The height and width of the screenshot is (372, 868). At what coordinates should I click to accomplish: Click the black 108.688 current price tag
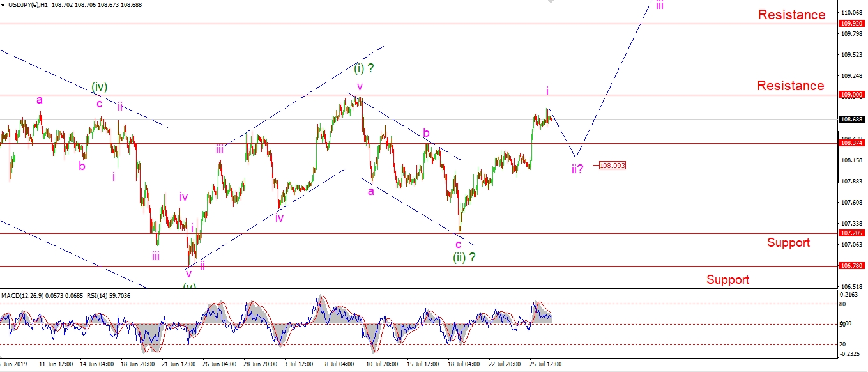852,120
